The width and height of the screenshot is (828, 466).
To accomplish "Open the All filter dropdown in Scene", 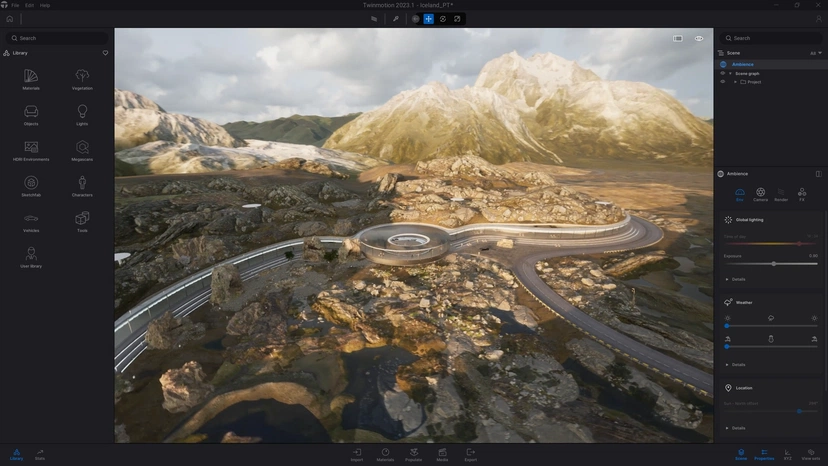I will point(815,52).
